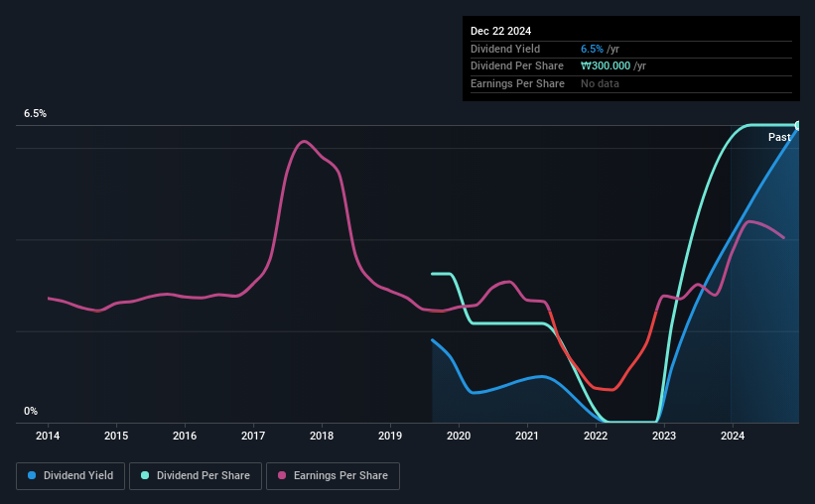Click the '₩300.000 /yr' tooltip value
The image size is (815, 504).
click(x=613, y=66)
